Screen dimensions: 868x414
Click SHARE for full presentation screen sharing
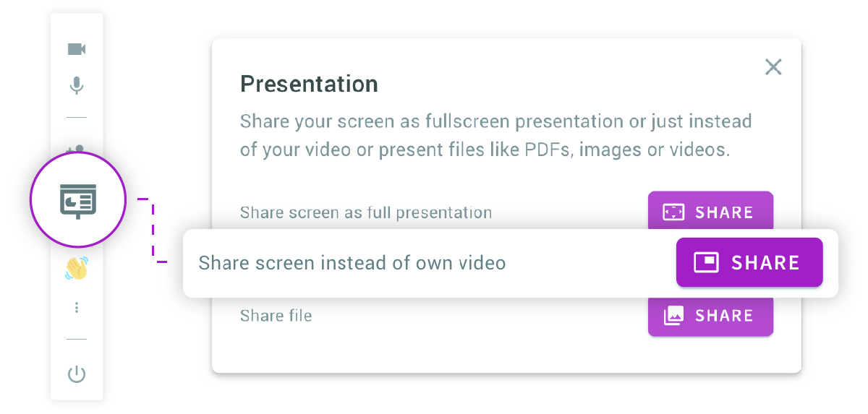710,212
